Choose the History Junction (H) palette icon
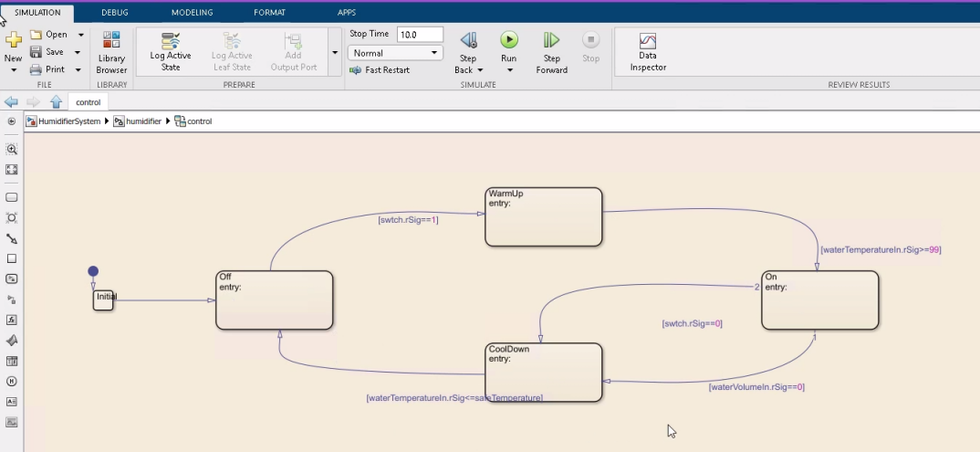 pos(12,381)
